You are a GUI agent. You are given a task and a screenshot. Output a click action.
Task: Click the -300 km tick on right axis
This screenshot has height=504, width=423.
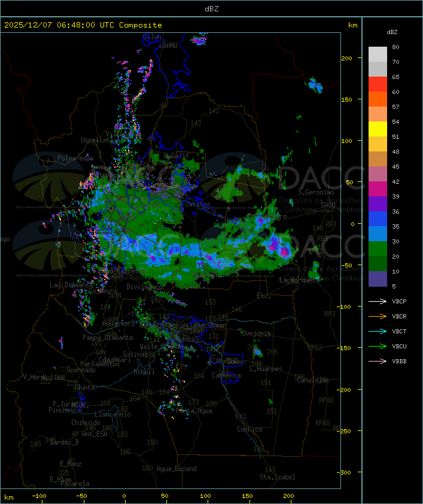tap(345, 472)
